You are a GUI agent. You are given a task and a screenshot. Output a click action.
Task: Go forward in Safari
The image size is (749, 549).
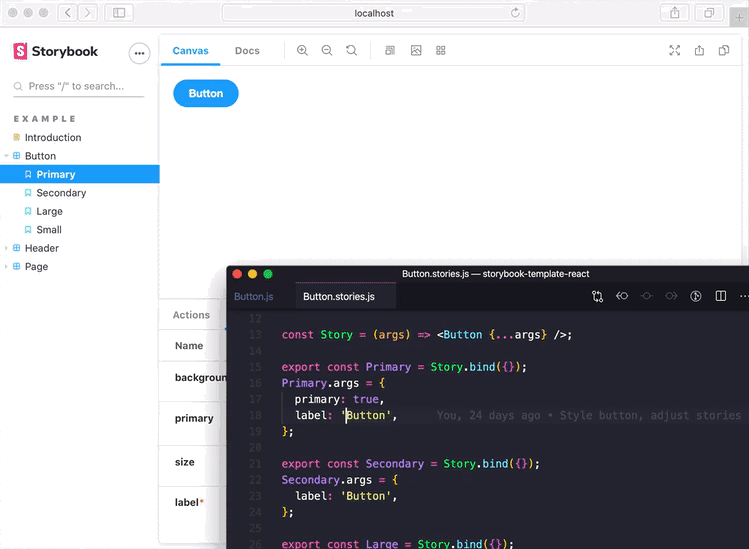click(87, 13)
